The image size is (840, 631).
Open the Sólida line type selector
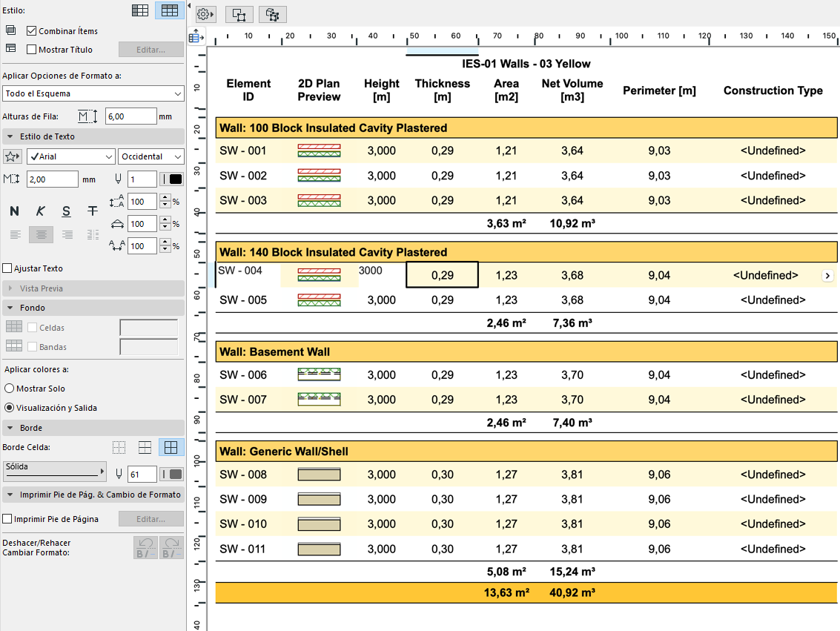pyautogui.click(x=55, y=472)
